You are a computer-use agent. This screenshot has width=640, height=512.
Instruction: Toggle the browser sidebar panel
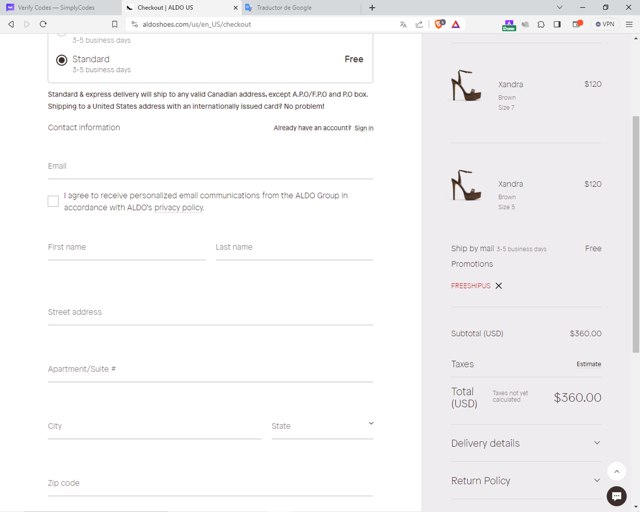pyautogui.click(x=557, y=24)
